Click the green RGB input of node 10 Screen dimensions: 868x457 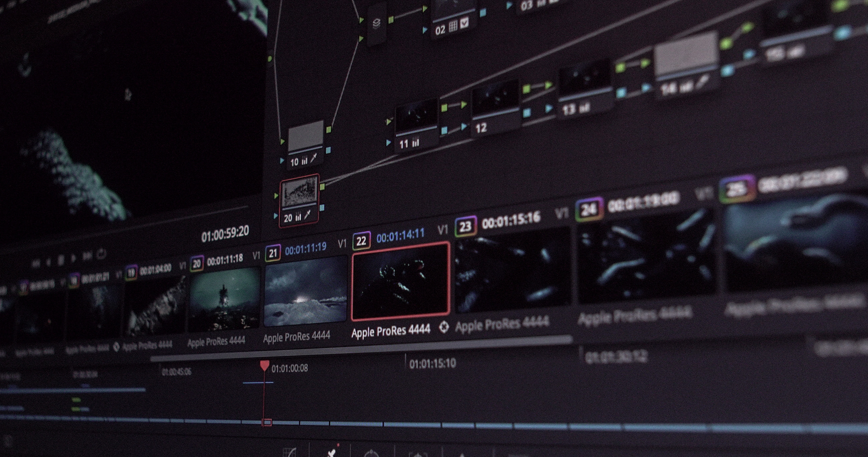pyautogui.click(x=283, y=142)
